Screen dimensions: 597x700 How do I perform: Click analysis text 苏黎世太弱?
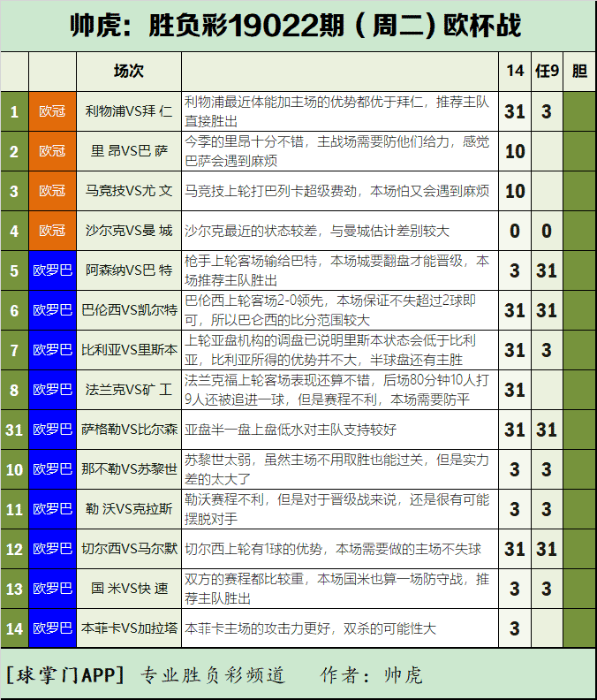pos(336,469)
